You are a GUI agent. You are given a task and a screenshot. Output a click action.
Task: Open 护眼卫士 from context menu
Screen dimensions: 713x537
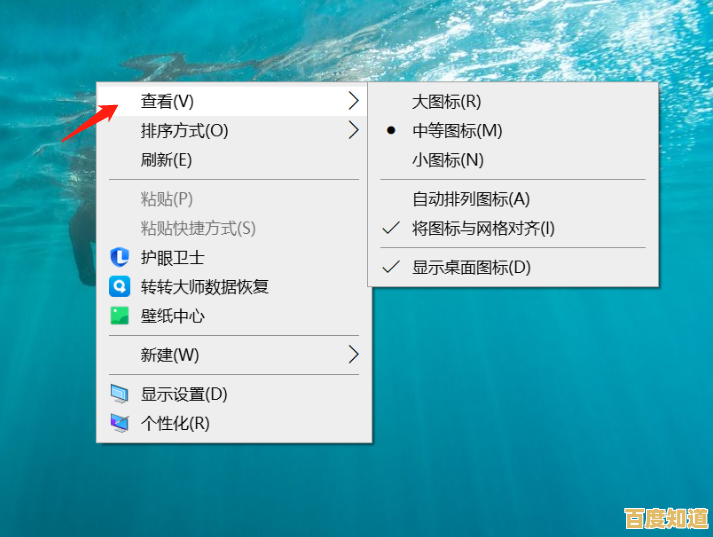point(232,257)
